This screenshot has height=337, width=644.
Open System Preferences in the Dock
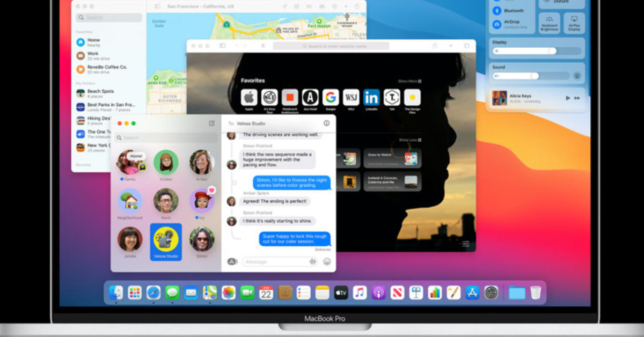click(x=492, y=292)
